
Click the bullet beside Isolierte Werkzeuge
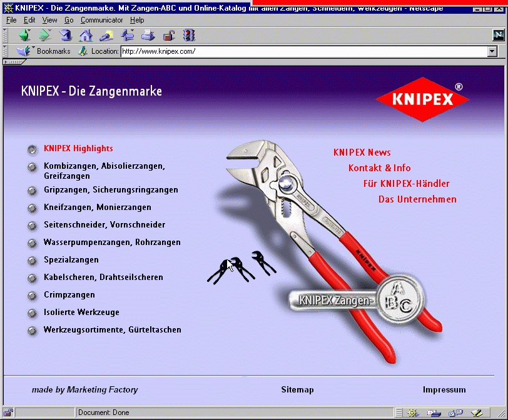pos(33,313)
